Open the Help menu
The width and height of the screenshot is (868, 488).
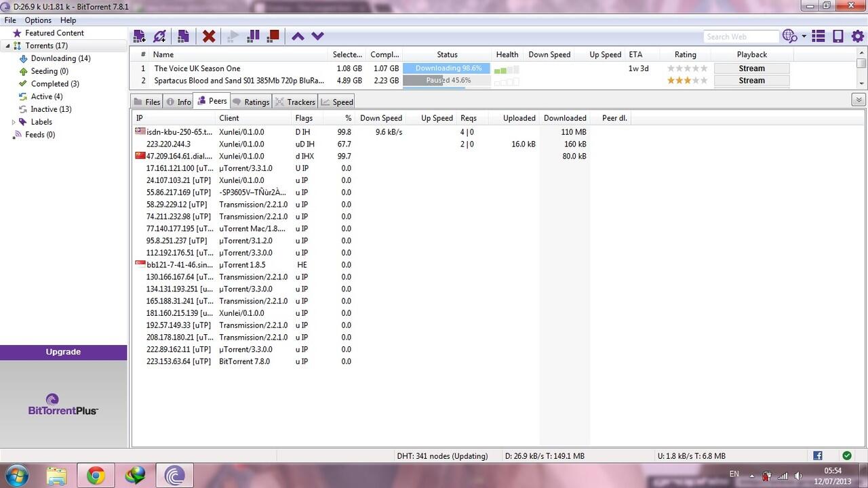tap(68, 20)
